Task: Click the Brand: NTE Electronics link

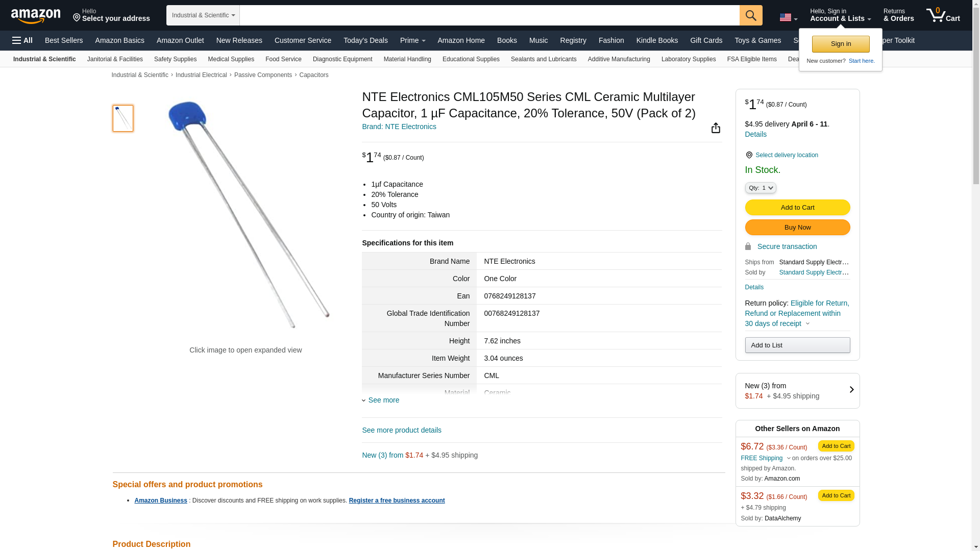Action: (x=399, y=127)
